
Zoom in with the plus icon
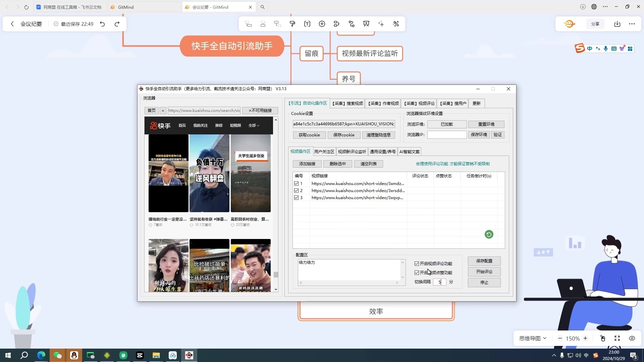click(x=585, y=339)
